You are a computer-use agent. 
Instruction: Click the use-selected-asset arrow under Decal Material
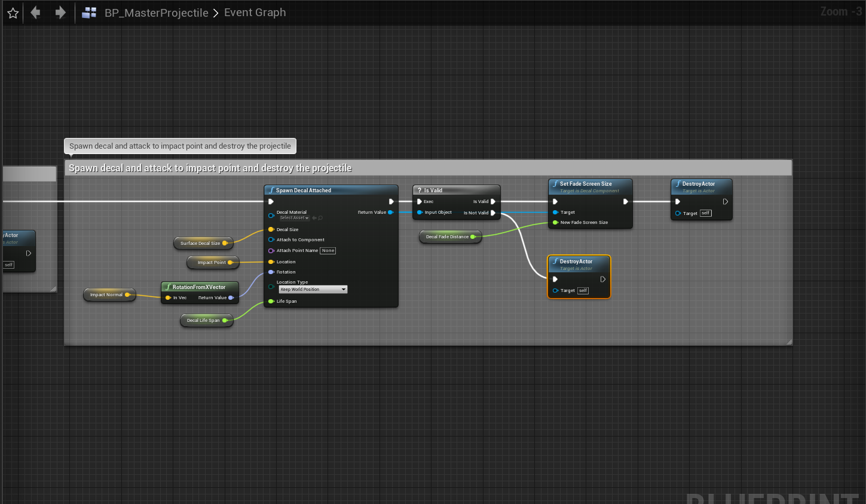point(314,218)
